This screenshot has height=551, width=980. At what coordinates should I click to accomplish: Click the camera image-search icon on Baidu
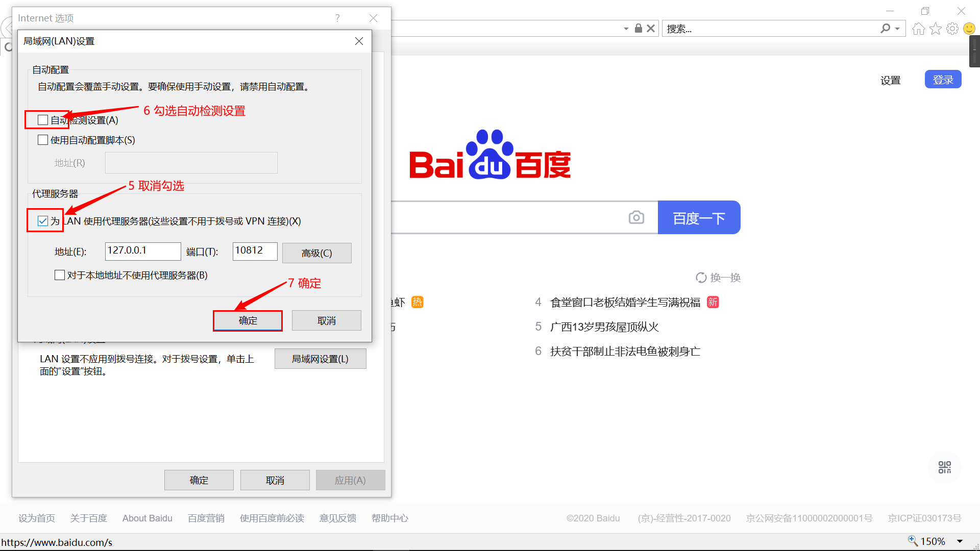[x=636, y=217]
